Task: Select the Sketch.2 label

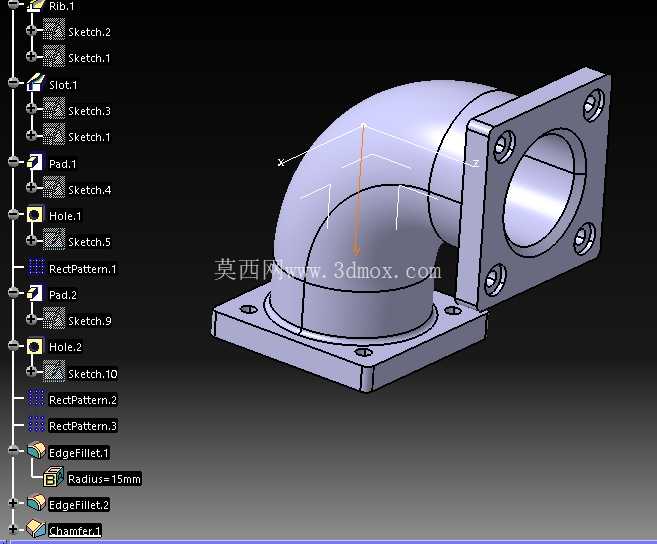Action: point(89,32)
